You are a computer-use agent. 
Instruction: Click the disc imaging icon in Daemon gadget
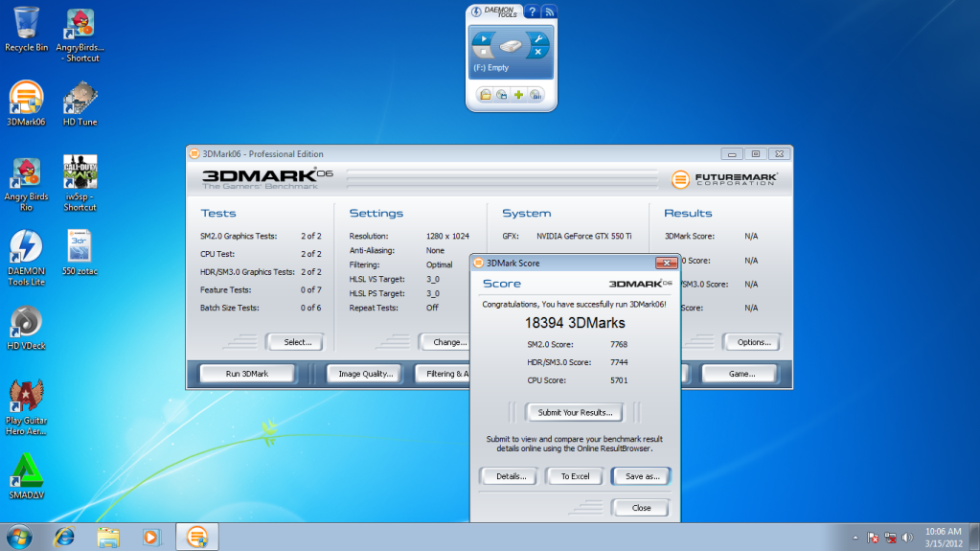(502, 95)
